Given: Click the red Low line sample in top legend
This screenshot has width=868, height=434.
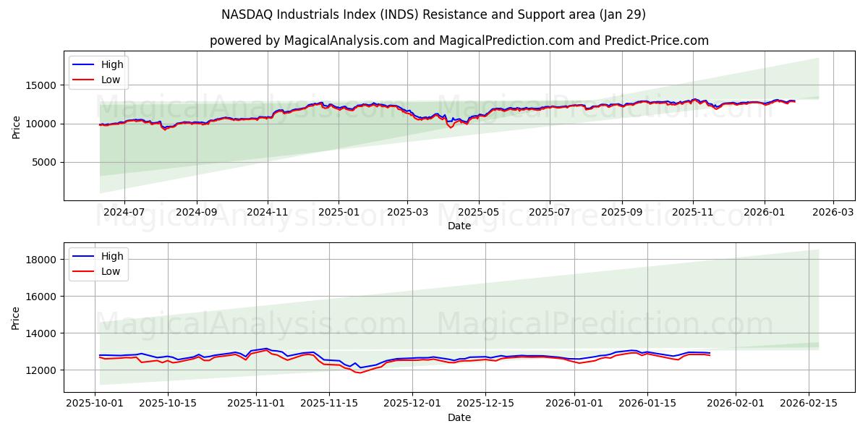Looking at the screenshot, I should click(84, 78).
